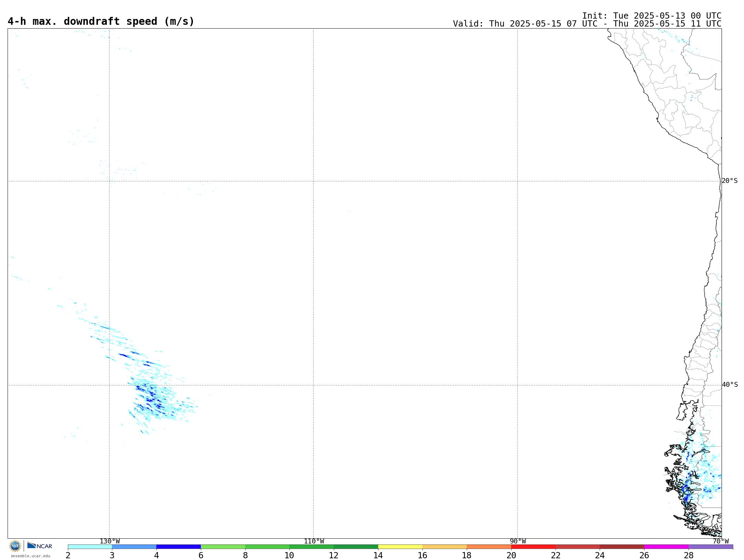
Task: Click the dark red 24–26 color swatch
Action: tap(622, 547)
